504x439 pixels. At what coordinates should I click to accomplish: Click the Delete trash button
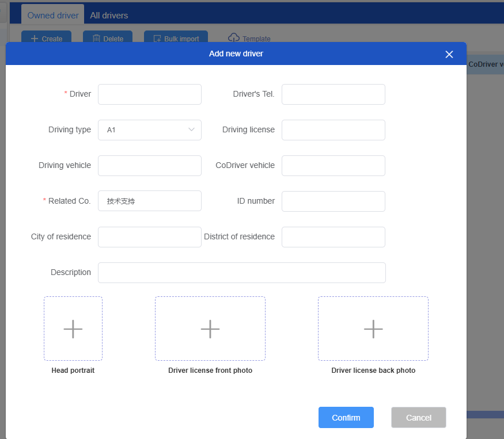coord(108,39)
